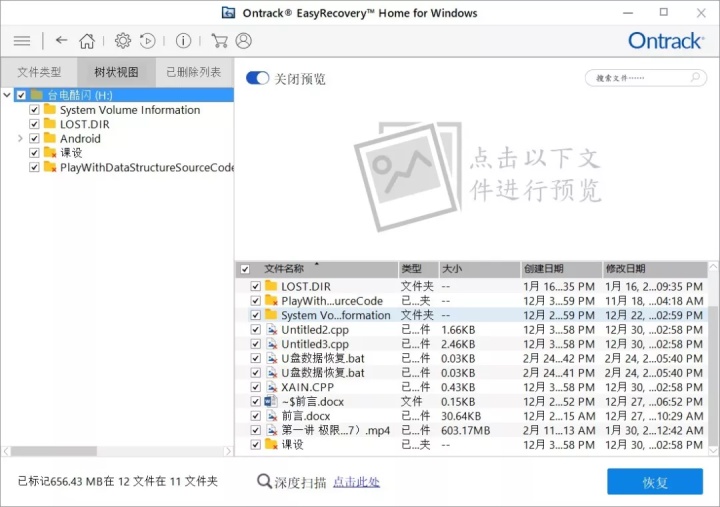Sort by 类型 column header
The width and height of the screenshot is (720, 507).
point(419,269)
